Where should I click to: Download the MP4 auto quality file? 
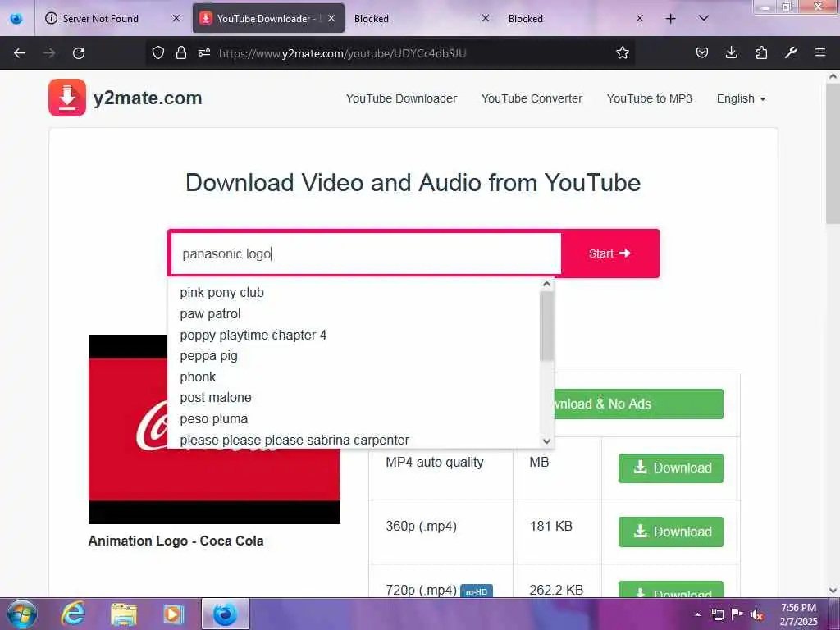tap(671, 468)
